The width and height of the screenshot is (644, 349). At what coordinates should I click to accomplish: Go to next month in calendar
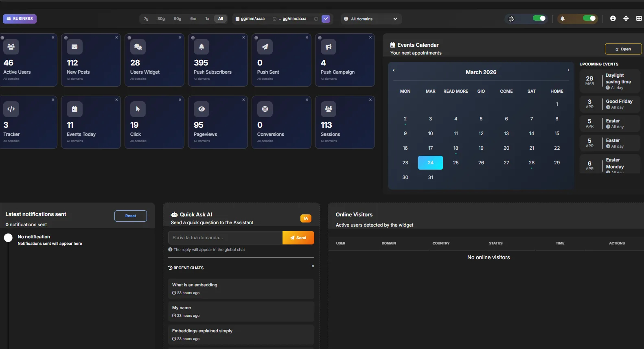pyautogui.click(x=568, y=70)
